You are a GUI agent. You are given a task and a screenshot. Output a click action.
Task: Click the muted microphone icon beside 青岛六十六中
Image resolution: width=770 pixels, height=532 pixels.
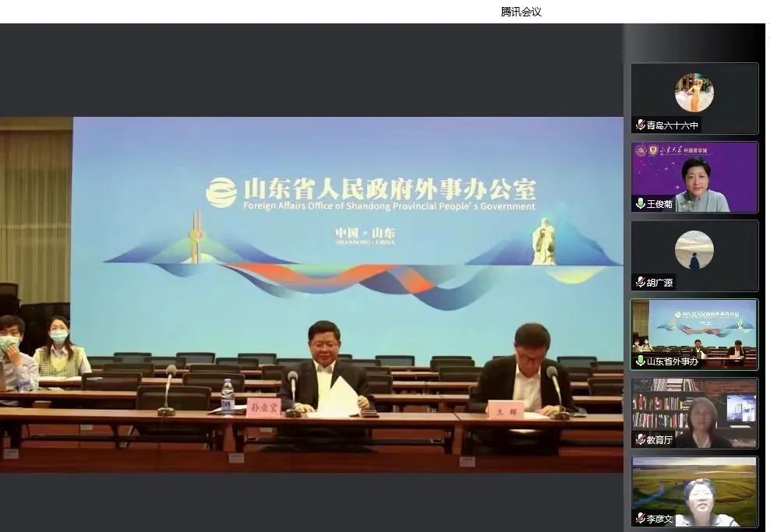click(640, 125)
